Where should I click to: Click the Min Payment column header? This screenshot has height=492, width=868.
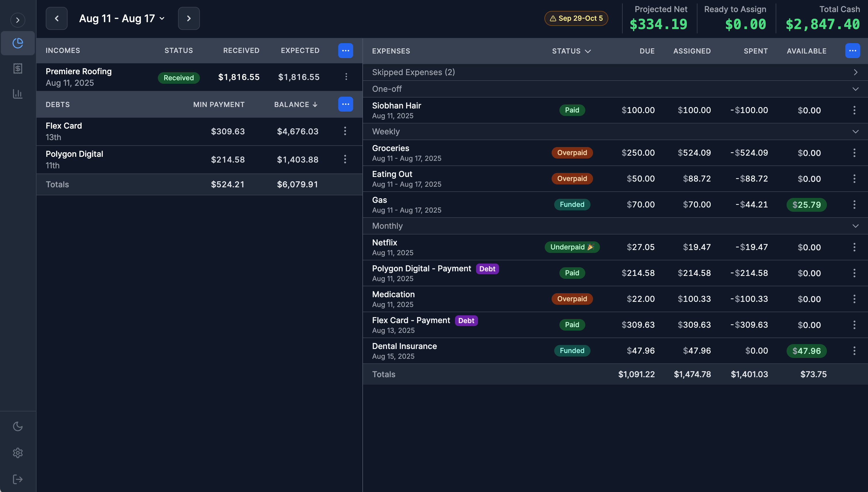[x=219, y=104]
